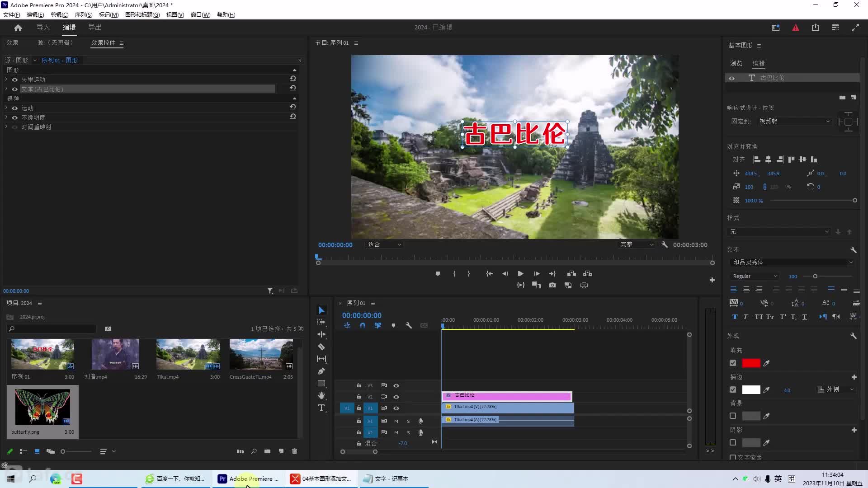Select the Type tool
This screenshot has height=488, width=868.
[x=321, y=408]
